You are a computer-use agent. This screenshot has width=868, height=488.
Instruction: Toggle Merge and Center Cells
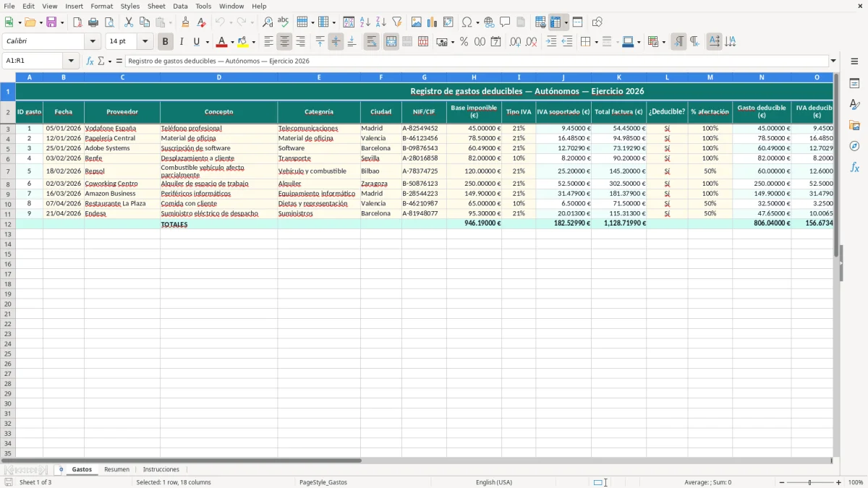(391, 42)
